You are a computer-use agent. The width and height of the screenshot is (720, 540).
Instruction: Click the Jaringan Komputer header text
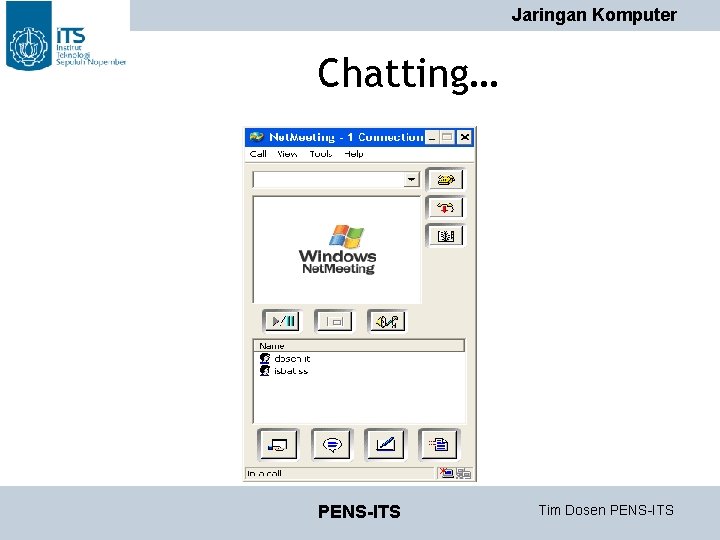(x=594, y=15)
